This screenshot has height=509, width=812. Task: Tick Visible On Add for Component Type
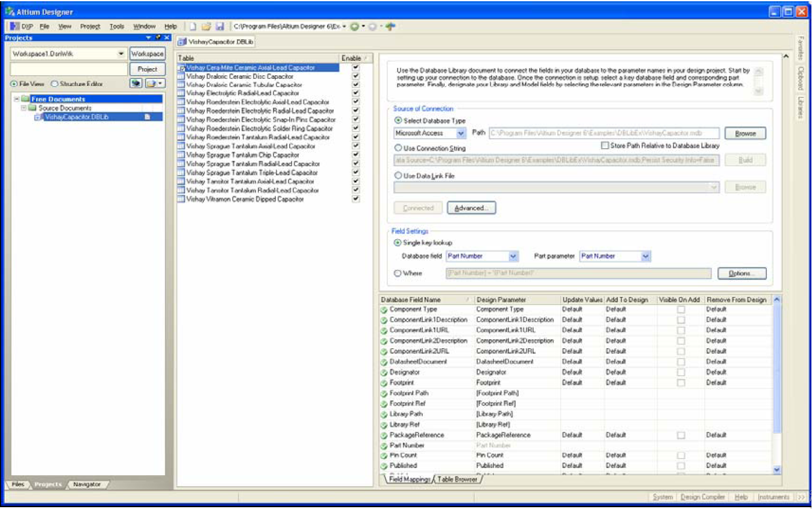tap(681, 310)
